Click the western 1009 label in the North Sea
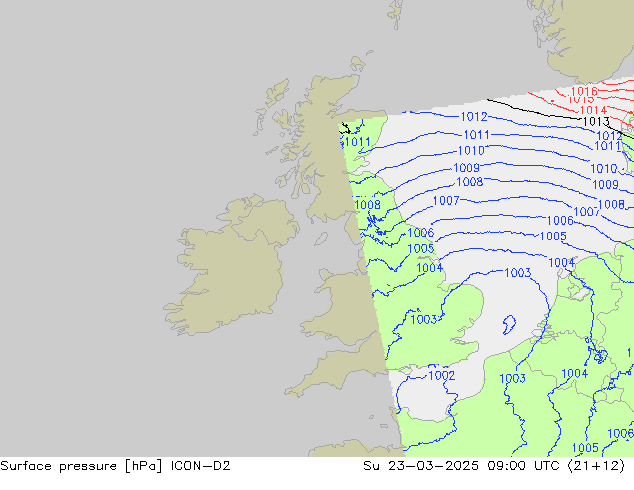634x490 pixels. tap(467, 167)
